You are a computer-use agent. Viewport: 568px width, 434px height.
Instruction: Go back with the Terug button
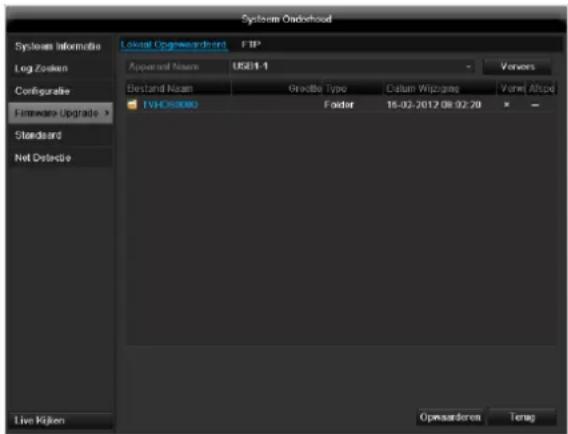pos(522,417)
